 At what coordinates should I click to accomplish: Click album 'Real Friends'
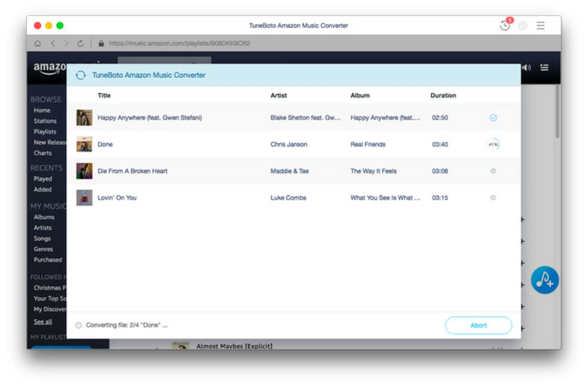click(x=368, y=144)
